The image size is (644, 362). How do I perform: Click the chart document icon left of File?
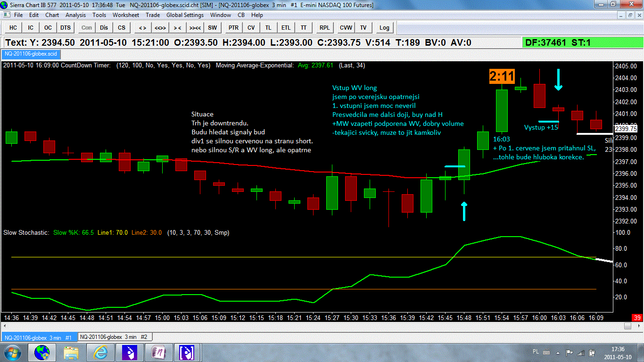pyautogui.click(x=6, y=15)
